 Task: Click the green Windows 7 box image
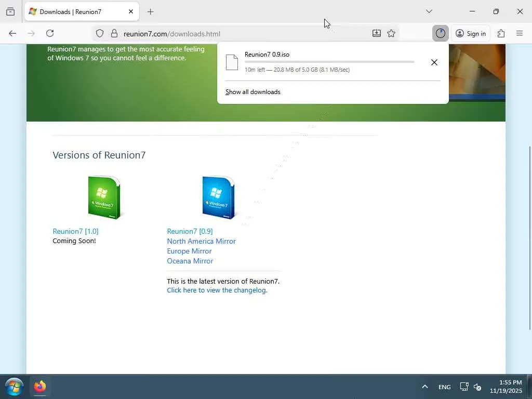pyautogui.click(x=104, y=197)
